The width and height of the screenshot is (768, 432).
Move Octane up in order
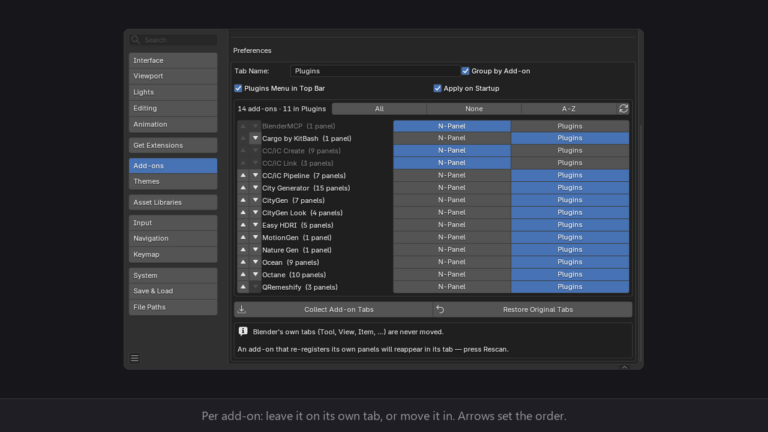243,274
